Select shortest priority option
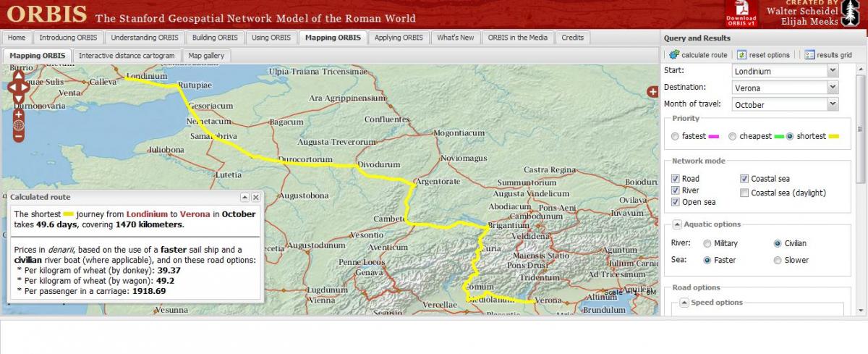This screenshot has width=868, height=354. 790,136
